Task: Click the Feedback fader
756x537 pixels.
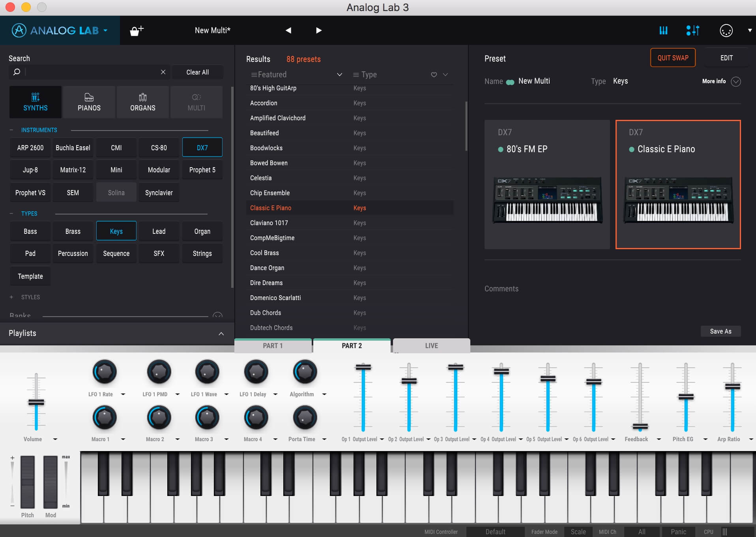Action: click(640, 426)
